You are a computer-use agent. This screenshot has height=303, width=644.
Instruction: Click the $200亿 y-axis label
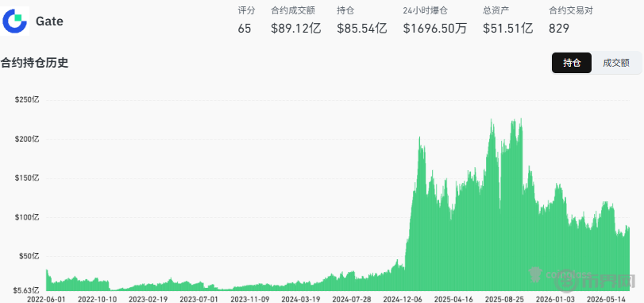point(28,139)
